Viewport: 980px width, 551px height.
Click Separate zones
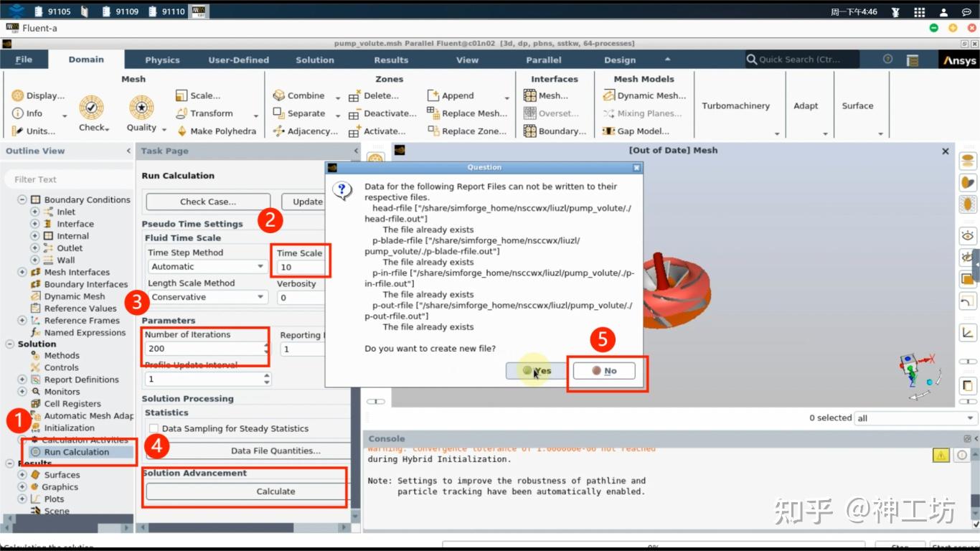[x=299, y=113]
